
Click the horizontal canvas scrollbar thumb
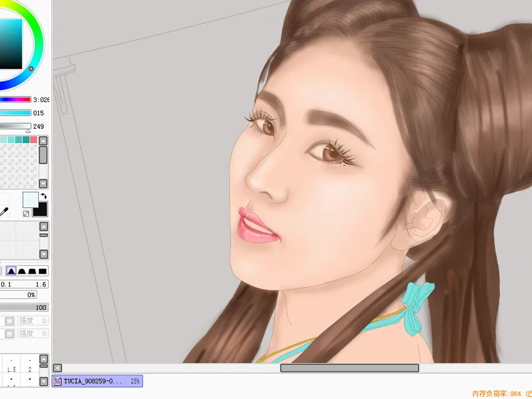349,368
